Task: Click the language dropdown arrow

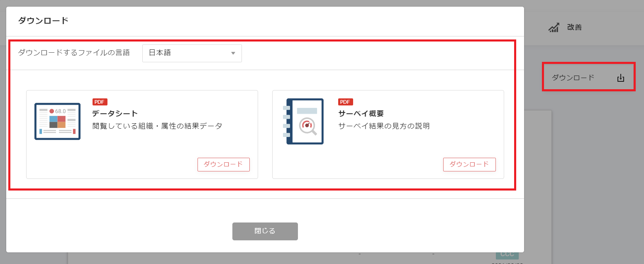Action: click(x=233, y=53)
